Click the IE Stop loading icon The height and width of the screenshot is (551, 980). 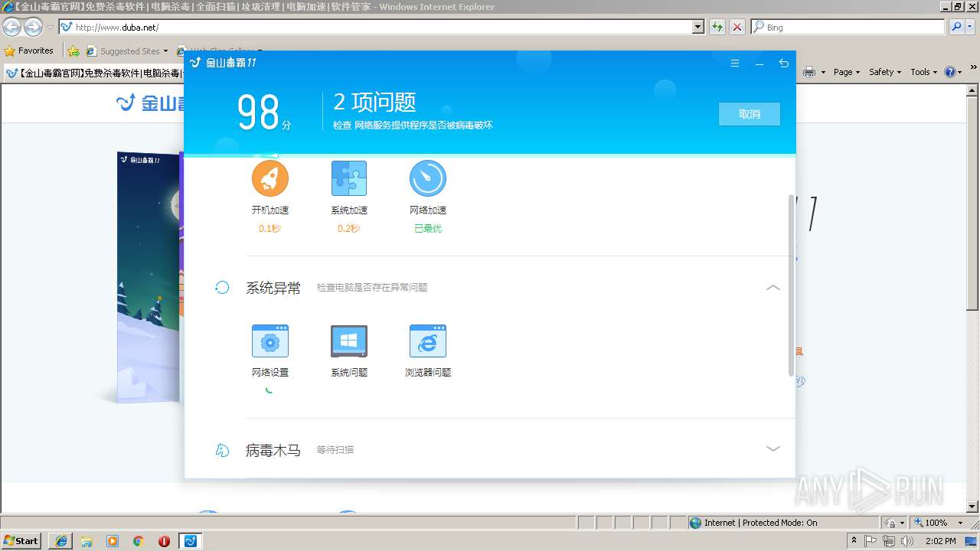737,27
